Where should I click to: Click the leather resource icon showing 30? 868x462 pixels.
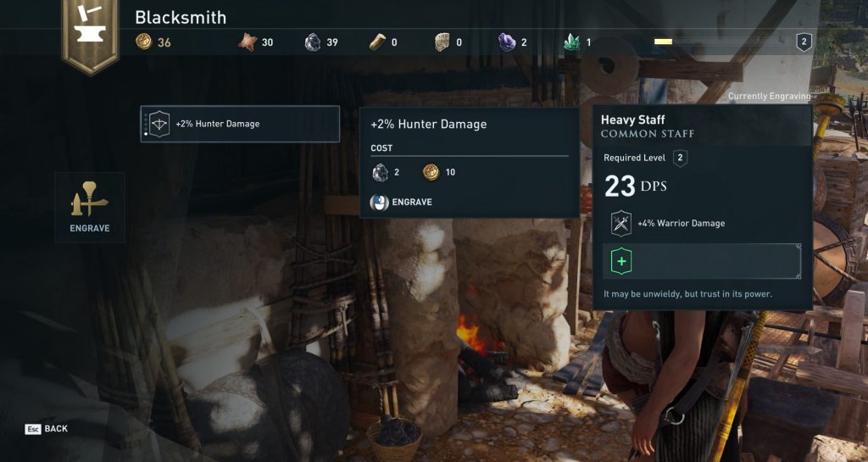(248, 42)
